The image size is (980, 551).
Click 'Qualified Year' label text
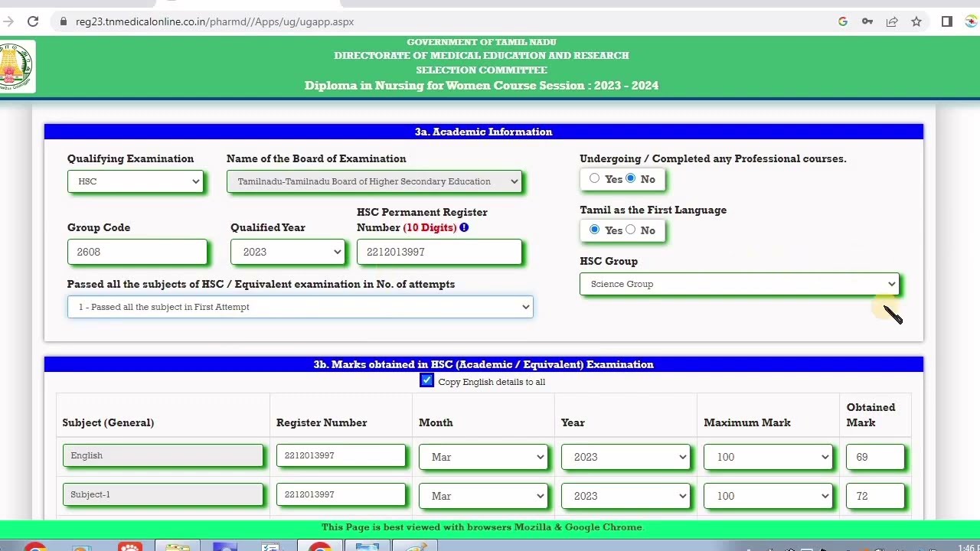pyautogui.click(x=268, y=227)
